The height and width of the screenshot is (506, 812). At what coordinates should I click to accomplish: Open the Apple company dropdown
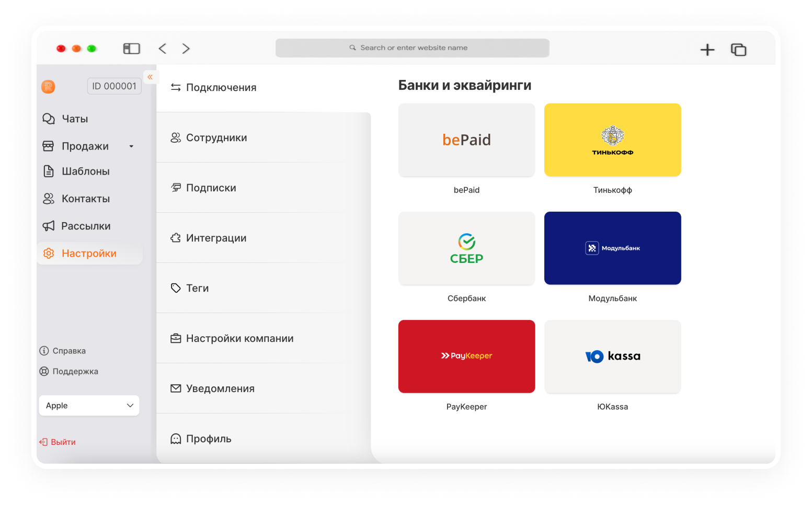tap(89, 406)
